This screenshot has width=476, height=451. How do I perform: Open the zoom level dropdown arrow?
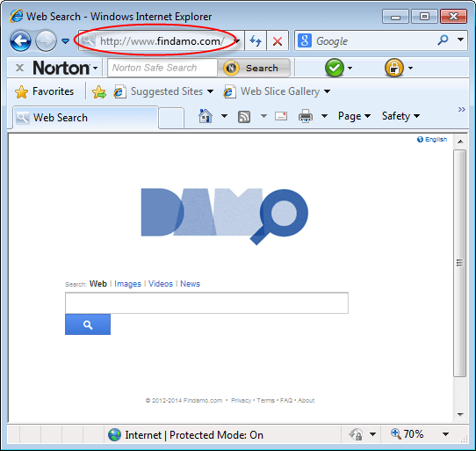click(445, 434)
